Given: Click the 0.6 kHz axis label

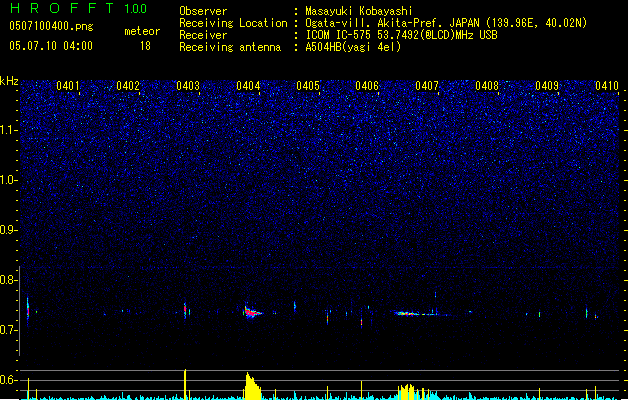Looking at the screenshot, I should point(9,380).
